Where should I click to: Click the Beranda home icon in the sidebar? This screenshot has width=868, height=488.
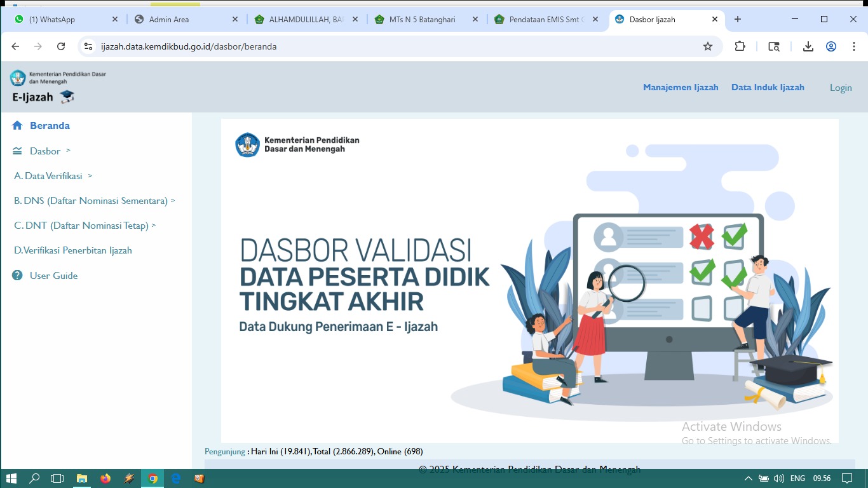[x=17, y=125]
